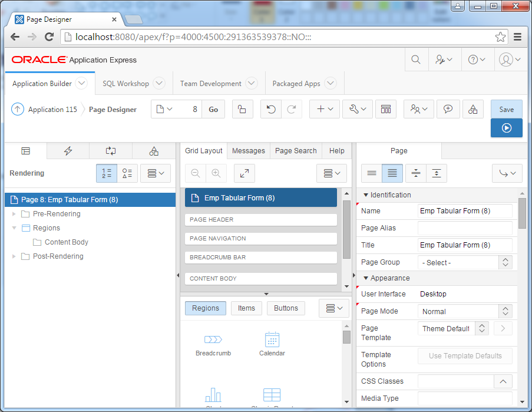Select Page 8: Emp Tabular Form tree node
Screen dimensions: 532x412
click(x=90, y=200)
